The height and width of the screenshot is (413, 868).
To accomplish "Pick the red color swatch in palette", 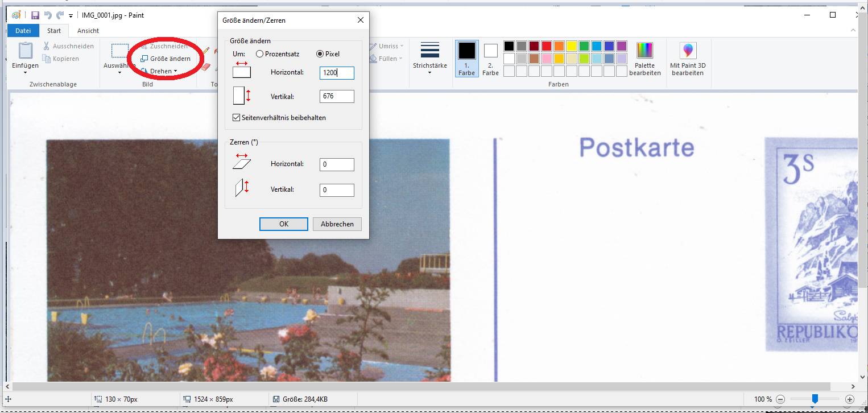I will point(547,46).
